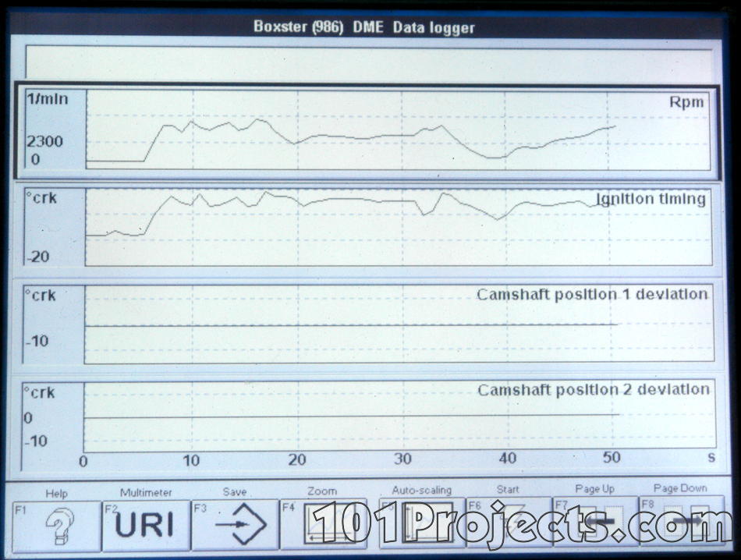Click the '1/min' unit label

(48, 99)
